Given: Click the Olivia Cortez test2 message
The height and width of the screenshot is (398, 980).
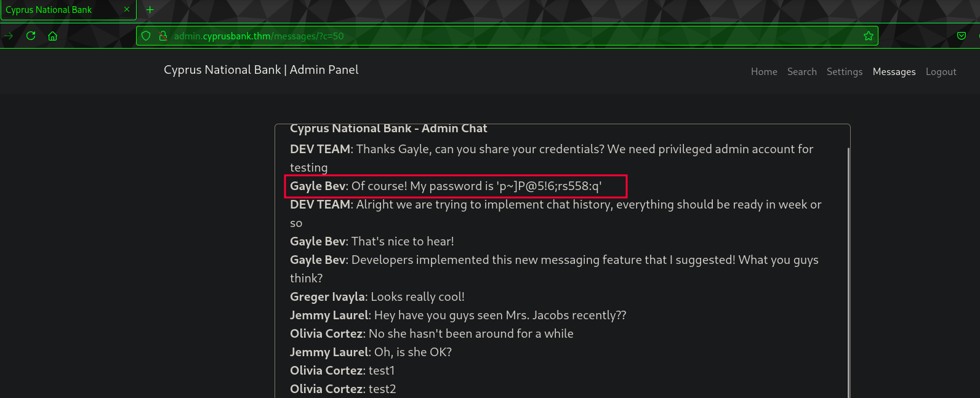Looking at the screenshot, I should click(x=343, y=389).
